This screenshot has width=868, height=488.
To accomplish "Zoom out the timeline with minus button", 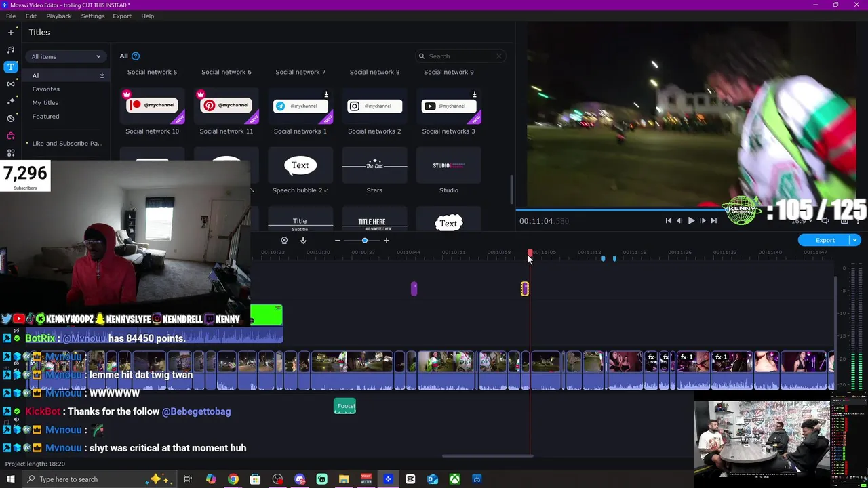I will coord(337,240).
